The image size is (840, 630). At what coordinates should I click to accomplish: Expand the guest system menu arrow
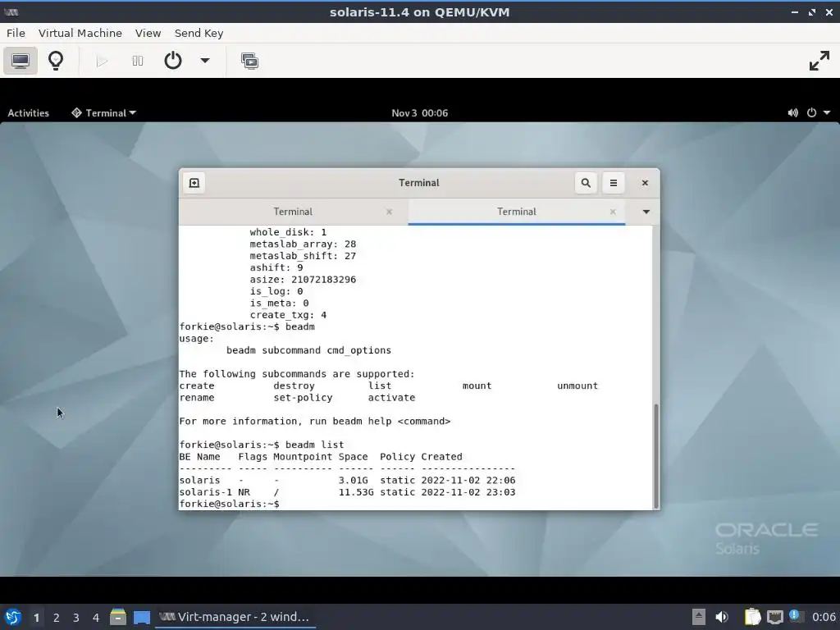pyautogui.click(x=827, y=113)
